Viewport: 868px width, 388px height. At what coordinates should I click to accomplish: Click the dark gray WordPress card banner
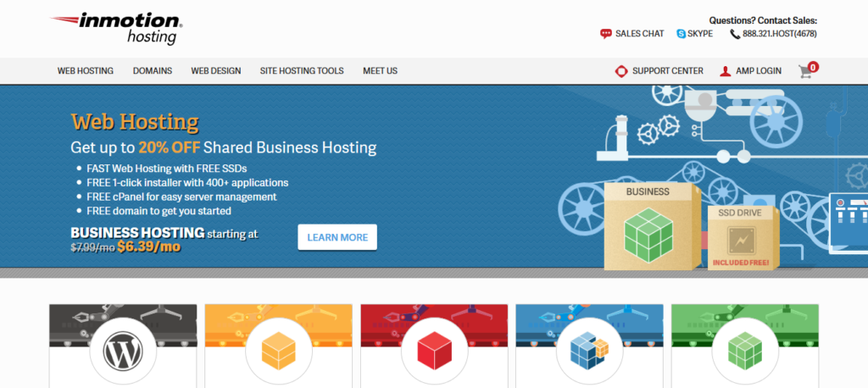(x=123, y=325)
